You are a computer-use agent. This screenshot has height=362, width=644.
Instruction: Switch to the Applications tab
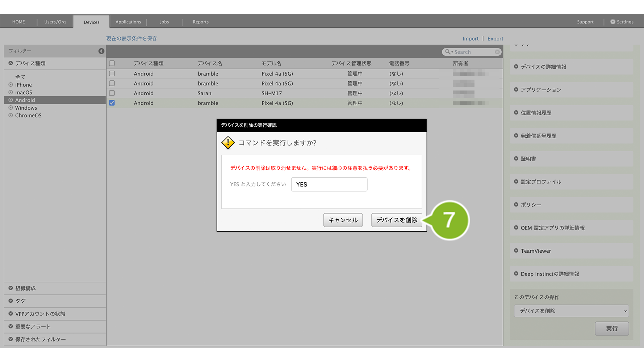(128, 22)
